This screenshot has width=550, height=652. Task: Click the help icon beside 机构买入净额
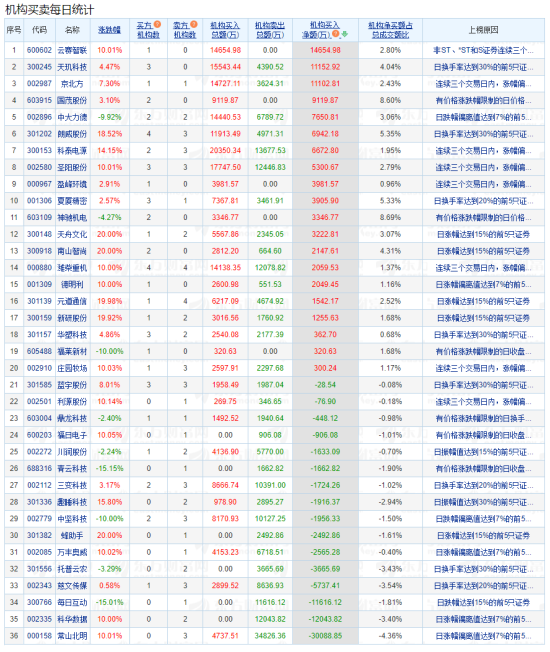(335, 34)
